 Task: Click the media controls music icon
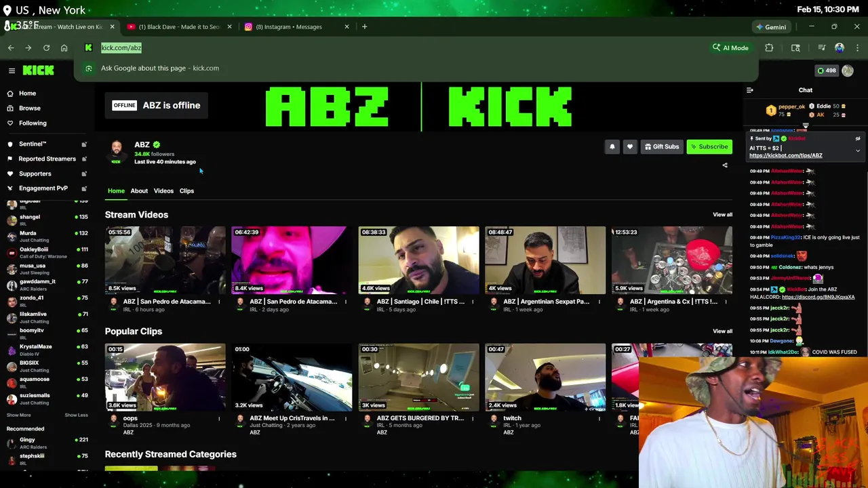point(821,48)
